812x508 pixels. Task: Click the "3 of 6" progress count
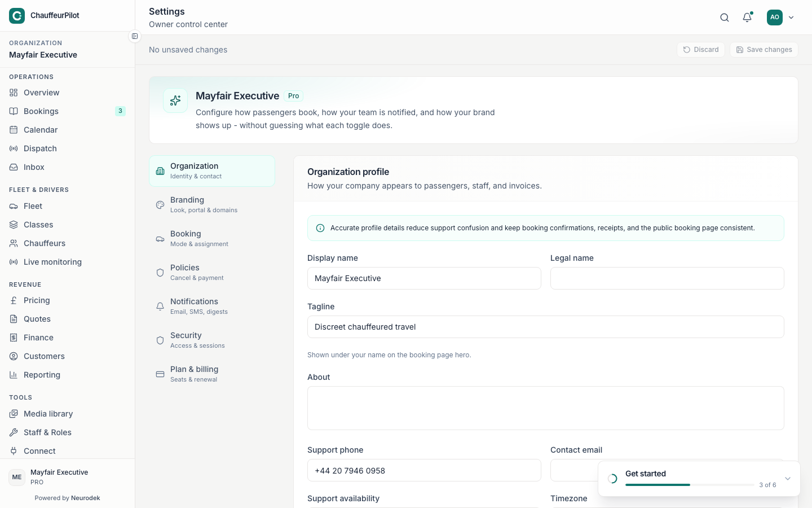coord(767,485)
